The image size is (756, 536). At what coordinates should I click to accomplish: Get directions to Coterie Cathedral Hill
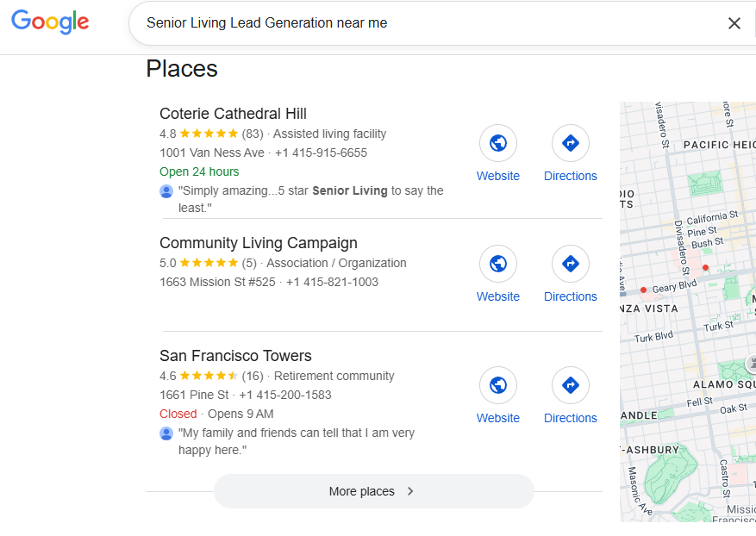pos(570,143)
